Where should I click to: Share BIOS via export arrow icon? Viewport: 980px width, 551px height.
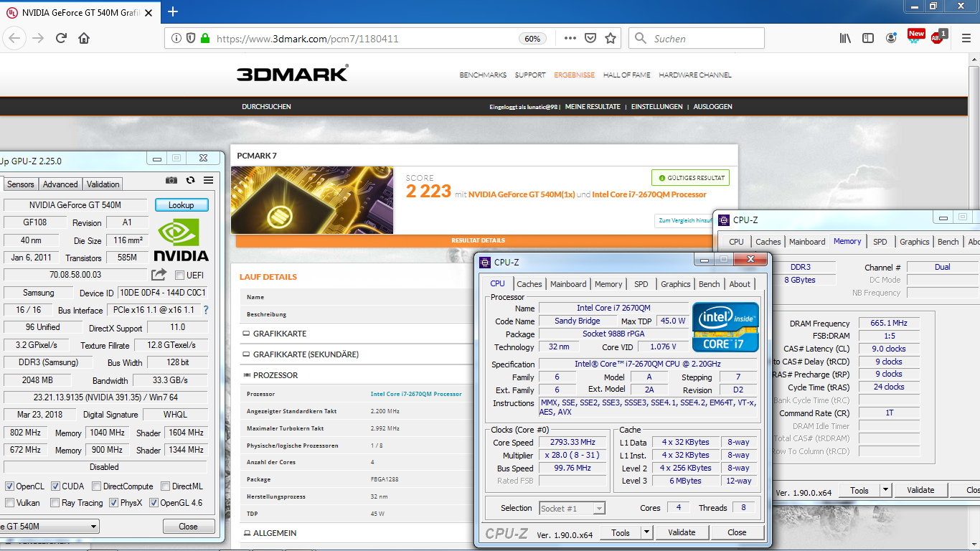pyautogui.click(x=159, y=275)
